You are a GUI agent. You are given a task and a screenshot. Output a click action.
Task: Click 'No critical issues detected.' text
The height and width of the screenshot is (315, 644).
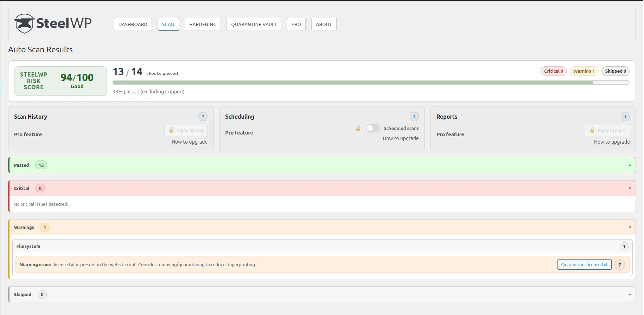pos(41,204)
